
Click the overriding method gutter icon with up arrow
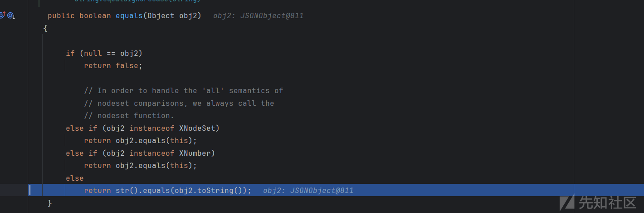[x=2, y=15]
